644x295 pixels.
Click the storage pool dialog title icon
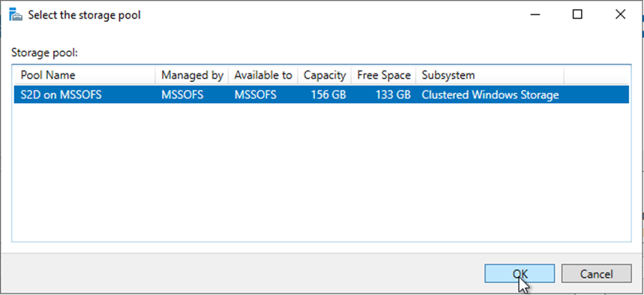15,15
